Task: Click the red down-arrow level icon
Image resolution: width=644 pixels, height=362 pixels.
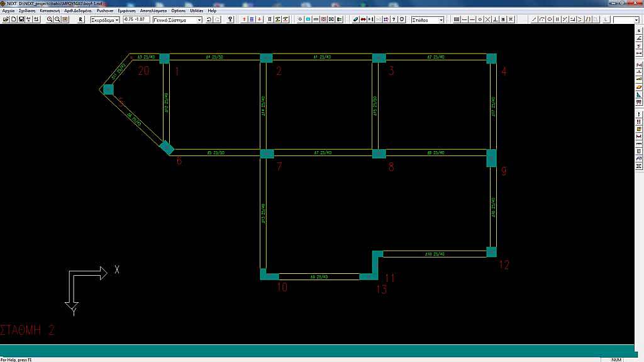Action: 260,20
